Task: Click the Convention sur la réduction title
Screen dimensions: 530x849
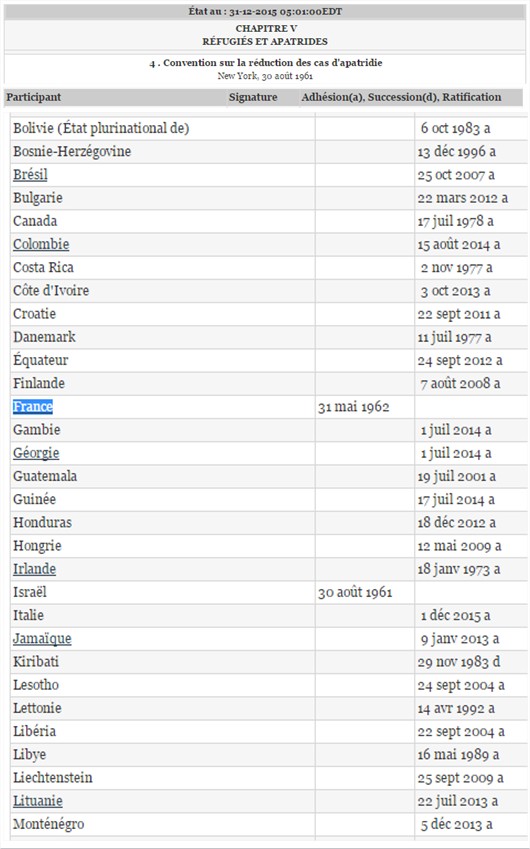Action: pyautogui.click(x=265, y=63)
